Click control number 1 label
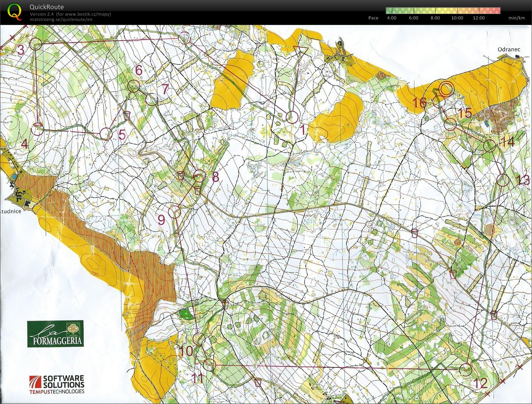The width and height of the screenshot is (532, 404). coord(302,130)
